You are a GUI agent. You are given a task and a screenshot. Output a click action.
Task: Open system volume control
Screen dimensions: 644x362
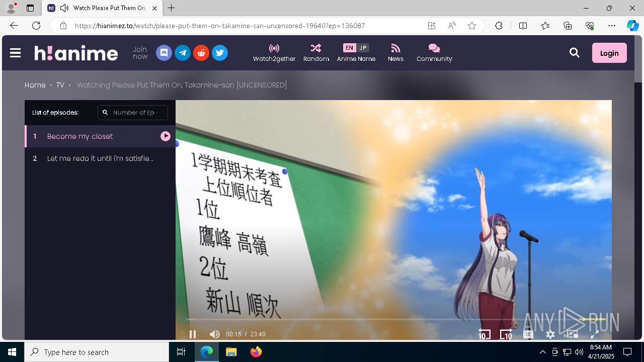[579, 352]
